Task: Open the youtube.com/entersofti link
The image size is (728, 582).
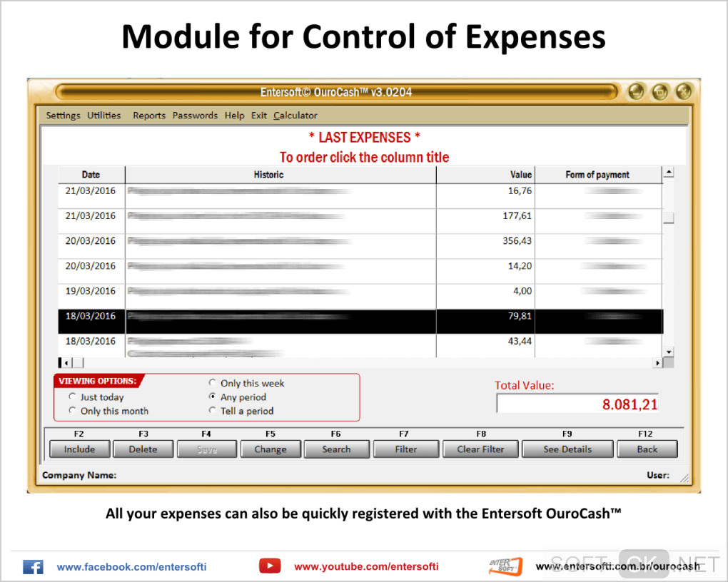Action: (366, 567)
